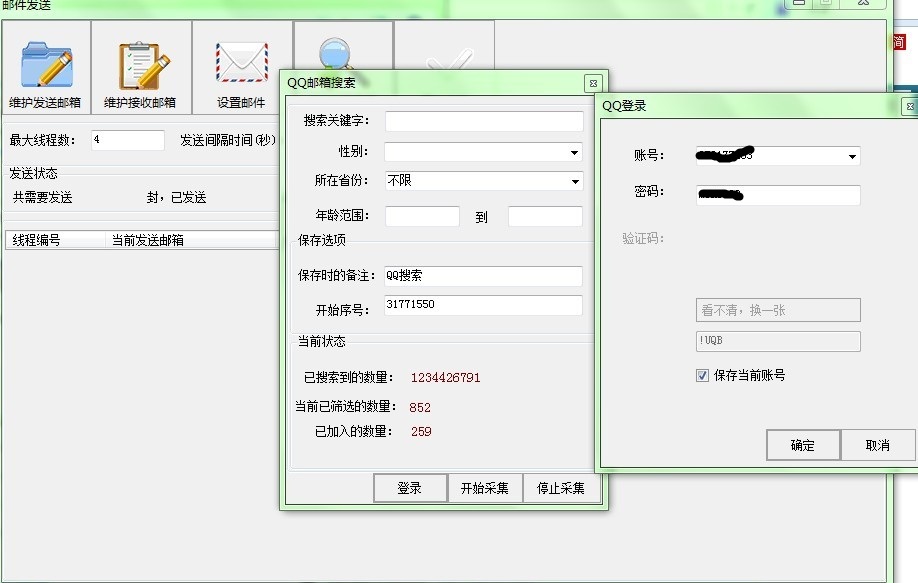Click the magnifier search toolbar icon
918x583 pixels.
pyautogui.click(x=335, y=53)
